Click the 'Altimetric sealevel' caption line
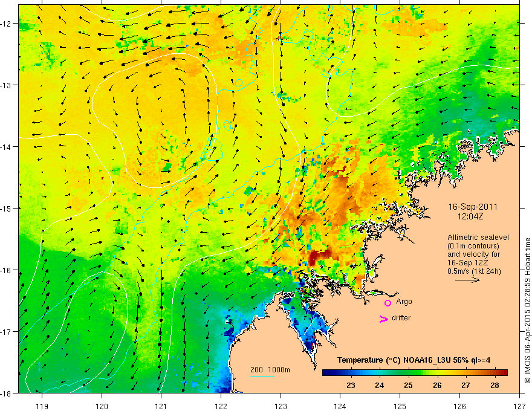Screen dimensions: 532x411 coord(478,238)
